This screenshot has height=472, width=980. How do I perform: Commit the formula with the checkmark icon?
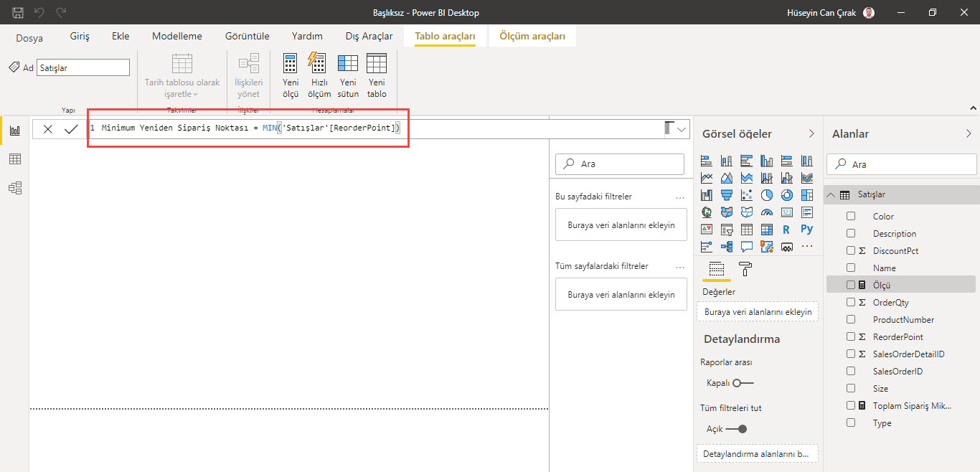coord(71,129)
